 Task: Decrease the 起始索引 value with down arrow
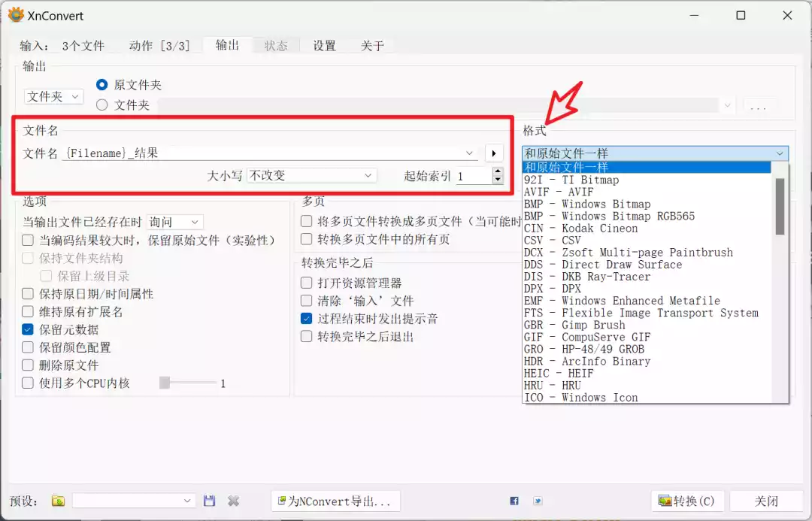pyautogui.click(x=498, y=180)
